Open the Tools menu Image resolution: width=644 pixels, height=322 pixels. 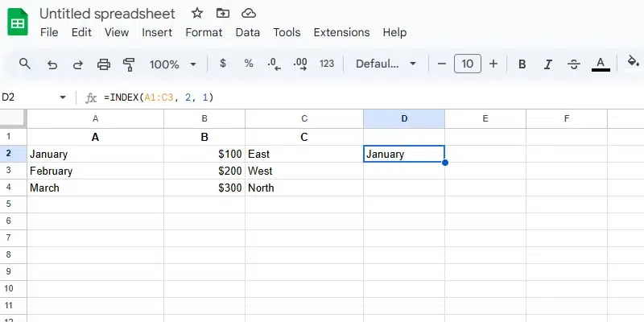point(287,32)
